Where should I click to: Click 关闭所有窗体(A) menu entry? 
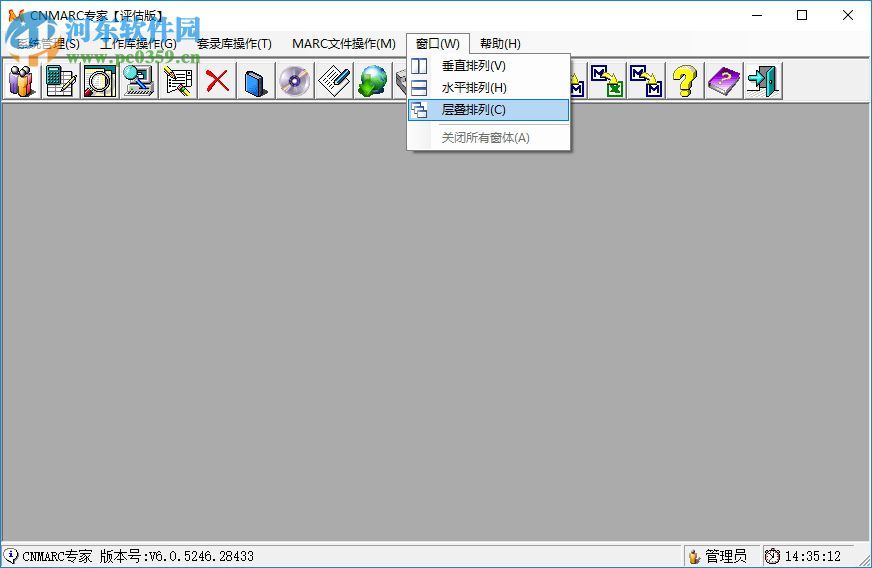(488, 137)
